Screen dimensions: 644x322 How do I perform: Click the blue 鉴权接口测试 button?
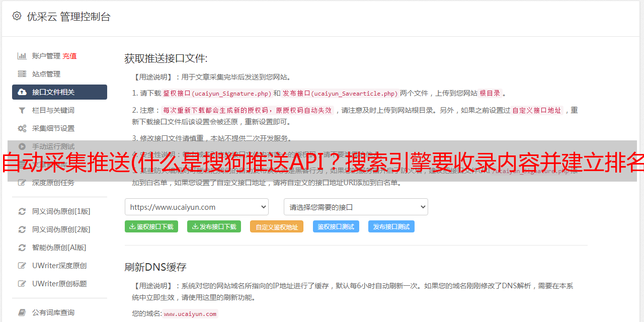336,226
